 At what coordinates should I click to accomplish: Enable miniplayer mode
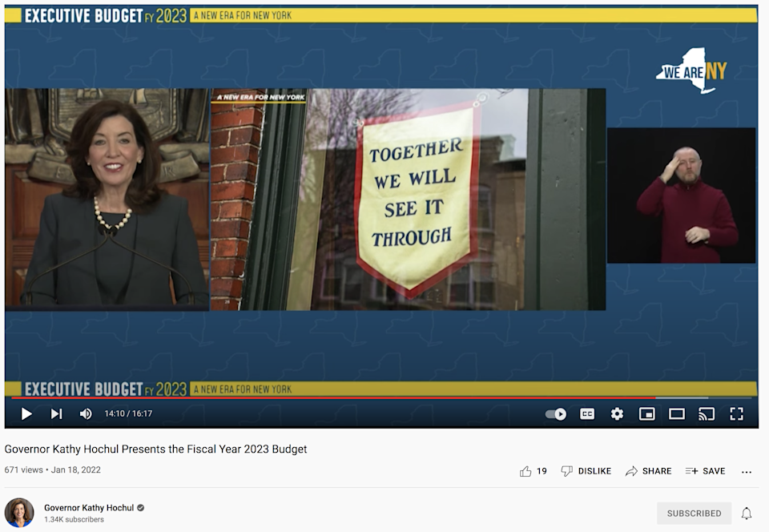[646, 414]
